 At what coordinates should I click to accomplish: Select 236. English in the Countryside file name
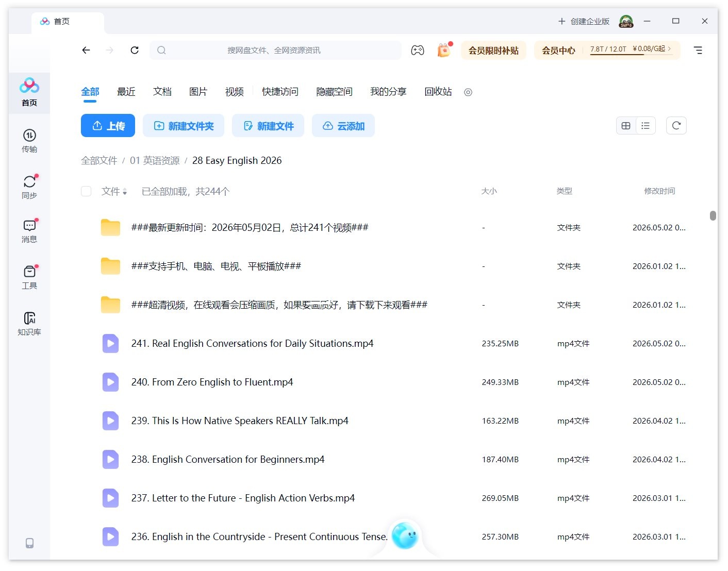[259, 536]
